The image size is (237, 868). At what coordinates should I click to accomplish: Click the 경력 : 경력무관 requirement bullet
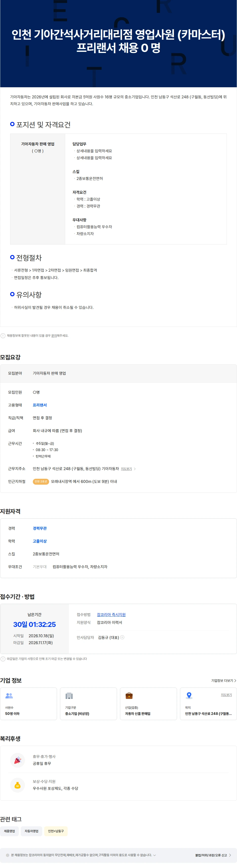point(88,206)
